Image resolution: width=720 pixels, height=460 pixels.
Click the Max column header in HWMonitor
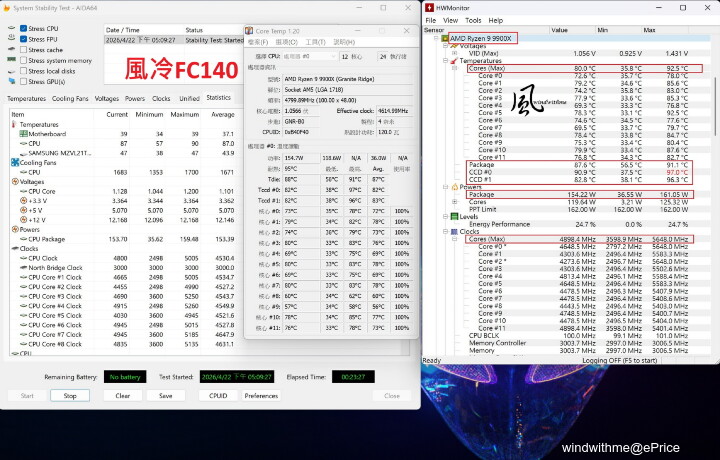[x=665, y=30]
